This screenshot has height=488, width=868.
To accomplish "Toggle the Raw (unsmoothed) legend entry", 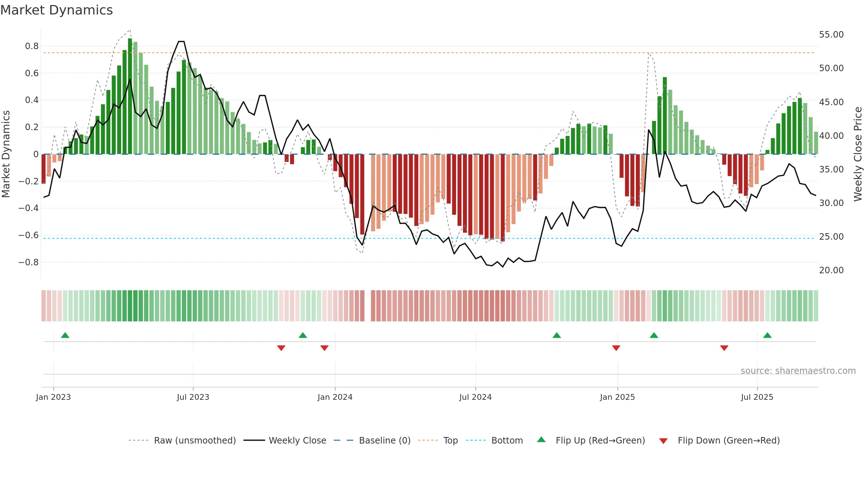I will [182, 440].
